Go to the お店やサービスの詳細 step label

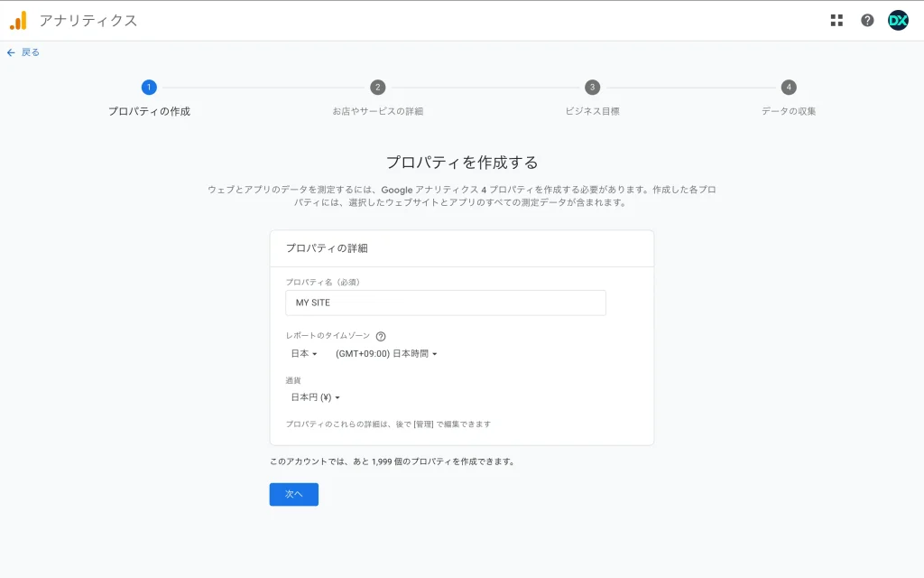click(x=378, y=111)
